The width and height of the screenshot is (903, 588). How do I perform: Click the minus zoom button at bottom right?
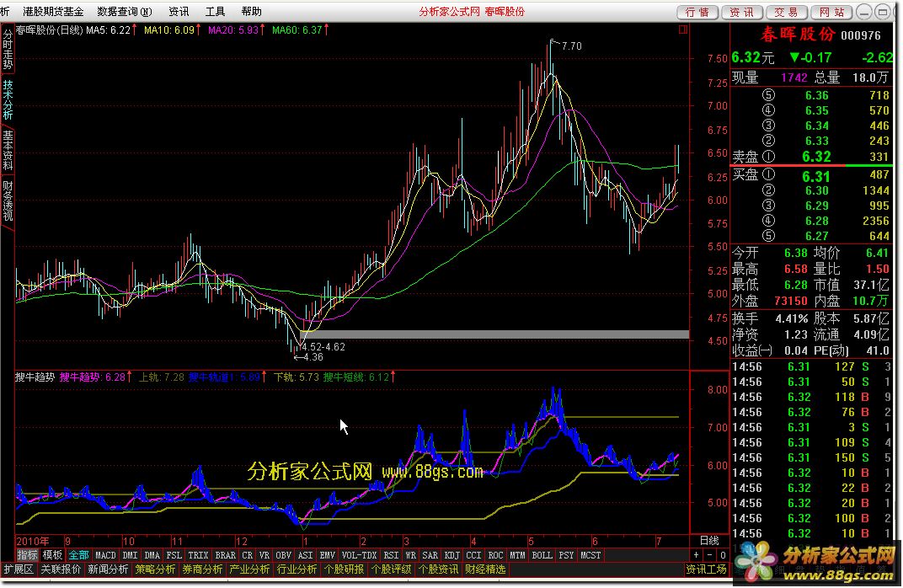(x=709, y=555)
